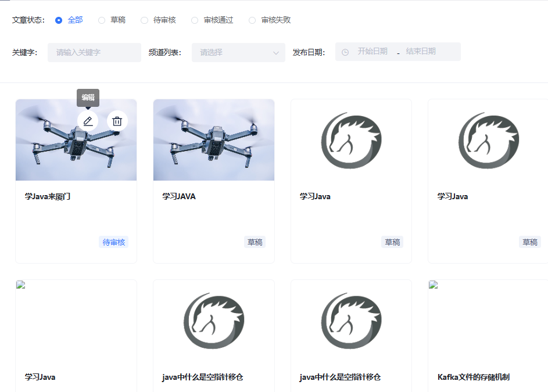The image size is (548, 392).
Task: Click the trash delete icon on first card
Action: [x=117, y=121]
